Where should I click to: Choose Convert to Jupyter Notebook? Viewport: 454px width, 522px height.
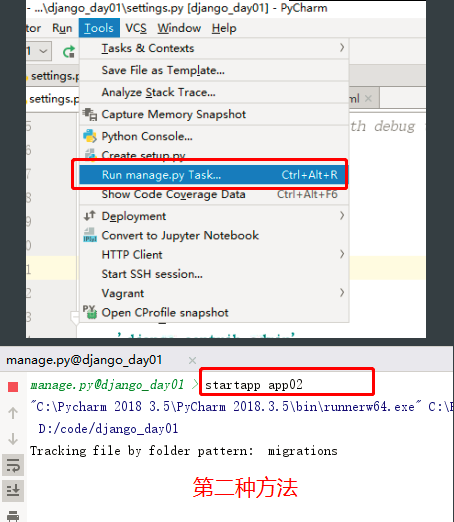coord(214,235)
